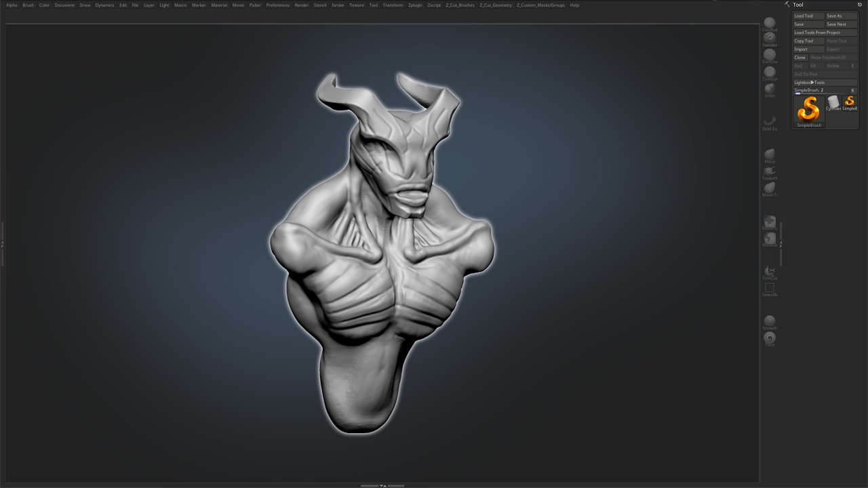The width and height of the screenshot is (868, 488).
Task: Open the Transform menu
Action: pyautogui.click(x=393, y=5)
